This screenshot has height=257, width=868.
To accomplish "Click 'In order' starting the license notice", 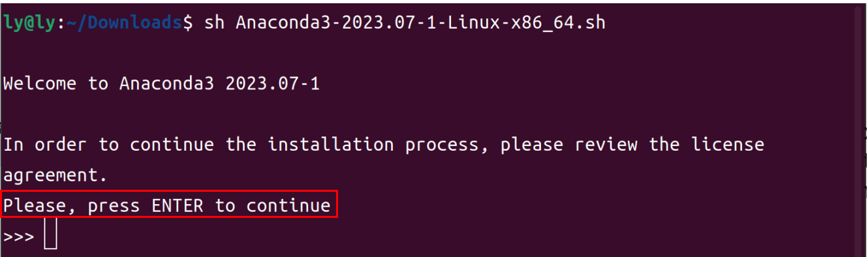I will click(x=46, y=144).
